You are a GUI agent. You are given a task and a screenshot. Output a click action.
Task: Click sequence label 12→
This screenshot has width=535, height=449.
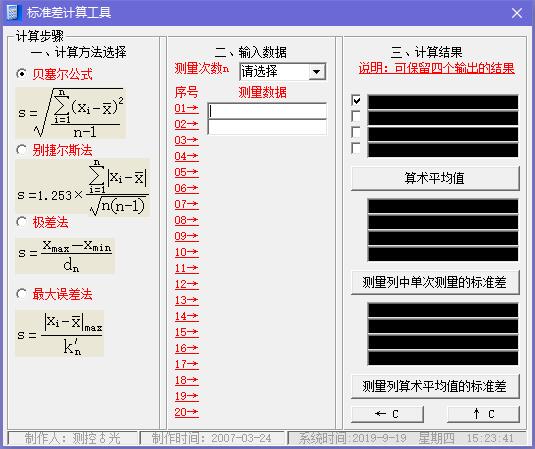coord(186,284)
